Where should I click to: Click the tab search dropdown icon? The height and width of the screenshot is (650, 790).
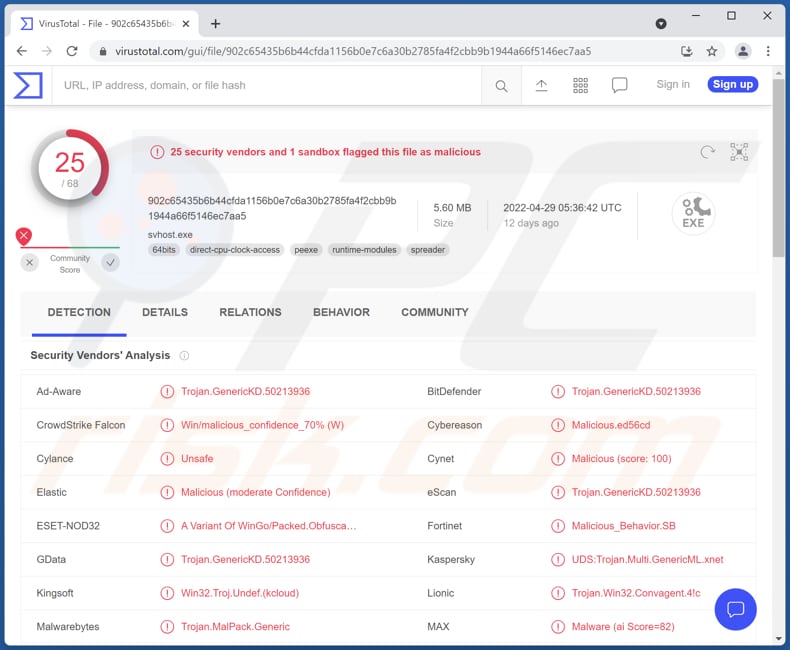[x=661, y=24]
